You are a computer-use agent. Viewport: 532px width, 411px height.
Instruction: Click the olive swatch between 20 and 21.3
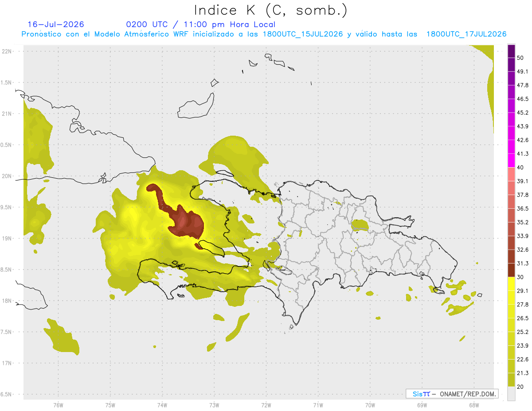pyautogui.click(x=511, y=380)
